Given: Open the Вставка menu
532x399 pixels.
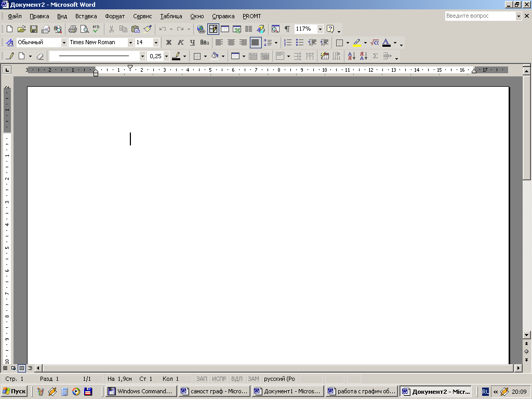Looking at the screenshot, I should click(x=86, y=16).
